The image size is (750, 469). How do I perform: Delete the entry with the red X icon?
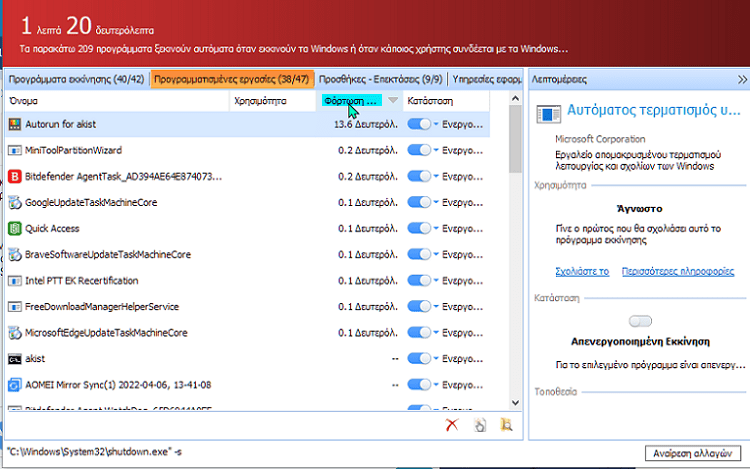click(452, 425)
